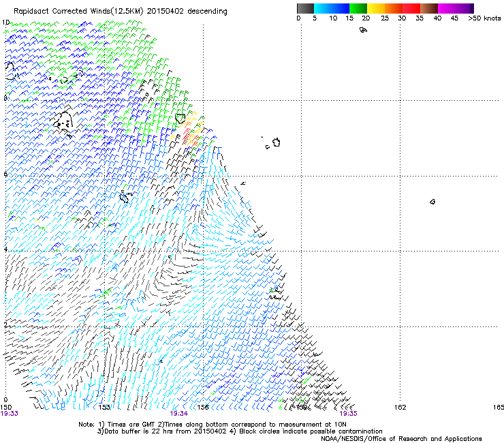Viewport: 504px width, 443px height.
Task: Click the 'Rapidscat Corrected Winds(12.5KM)' title
Action: coord(78,12)
